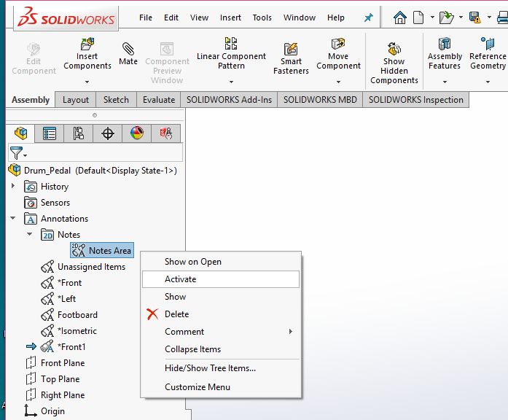Viewport: 508px width, 420px height.
Task: Open the PropertyManager tab
Action: (50, 133)
